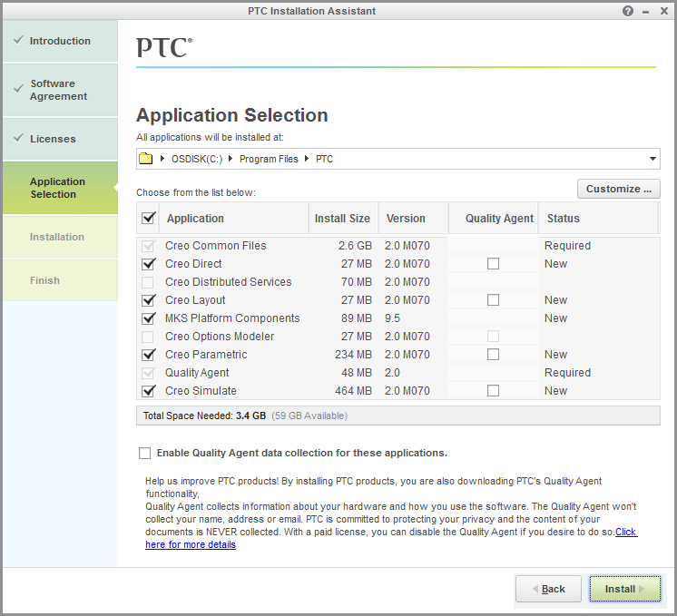
Task: Select the MKS Platform Components row name
Action: click(x=232, y=318)
